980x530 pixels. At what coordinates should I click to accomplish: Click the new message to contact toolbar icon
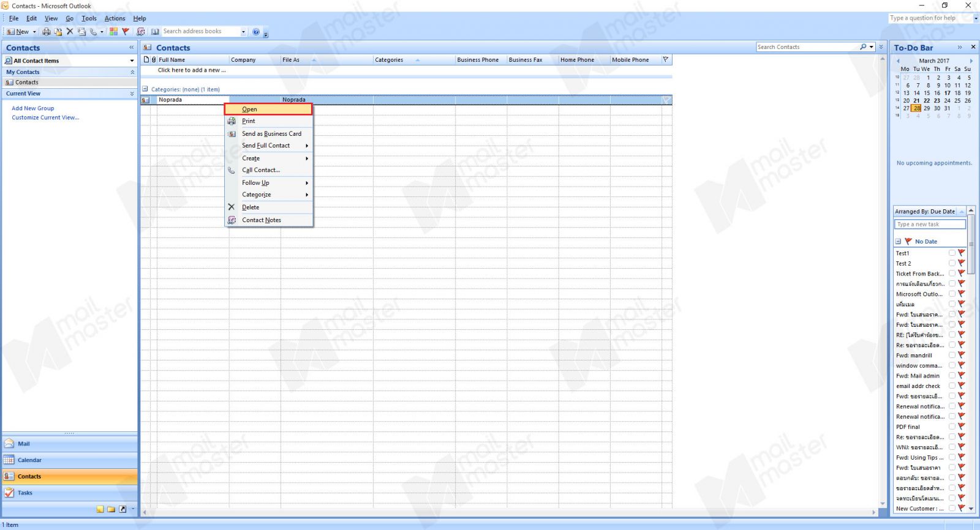pyautogui.click(x=81, y=31)
